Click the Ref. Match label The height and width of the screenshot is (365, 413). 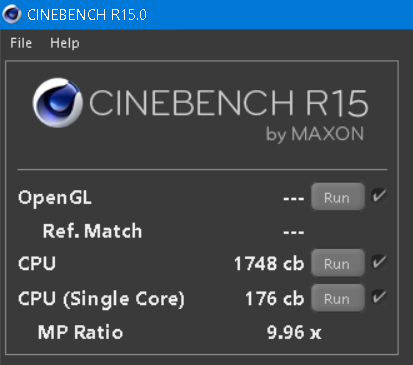pyautogui.click(x=92, y=231)
